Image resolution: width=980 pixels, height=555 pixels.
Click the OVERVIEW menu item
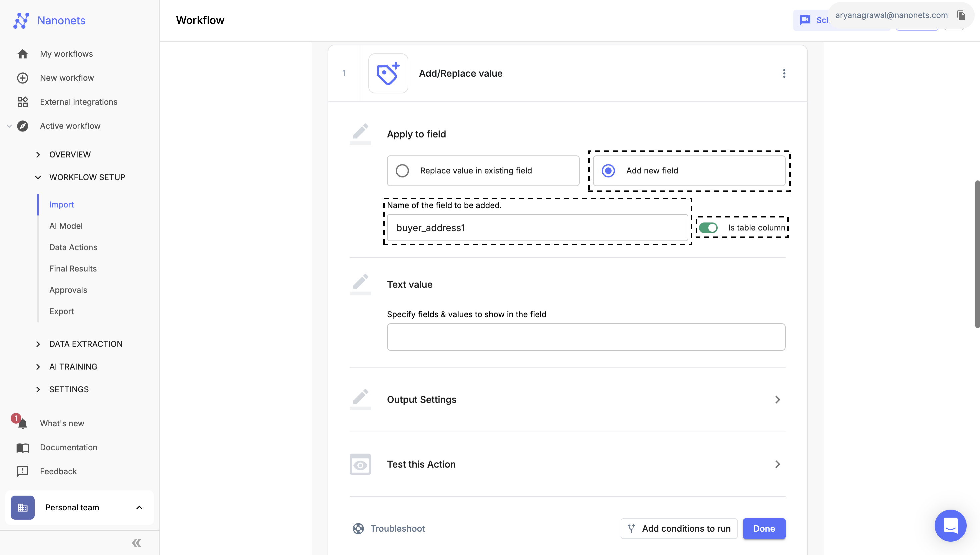70,154
